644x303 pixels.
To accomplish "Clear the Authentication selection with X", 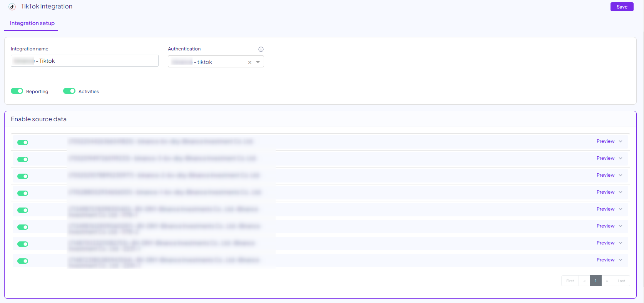I will 249,62.
